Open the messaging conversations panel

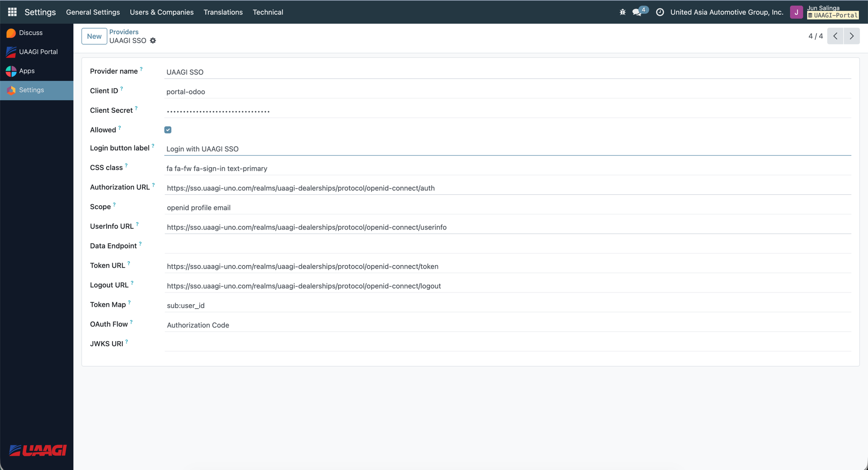[x=637, y=13]
